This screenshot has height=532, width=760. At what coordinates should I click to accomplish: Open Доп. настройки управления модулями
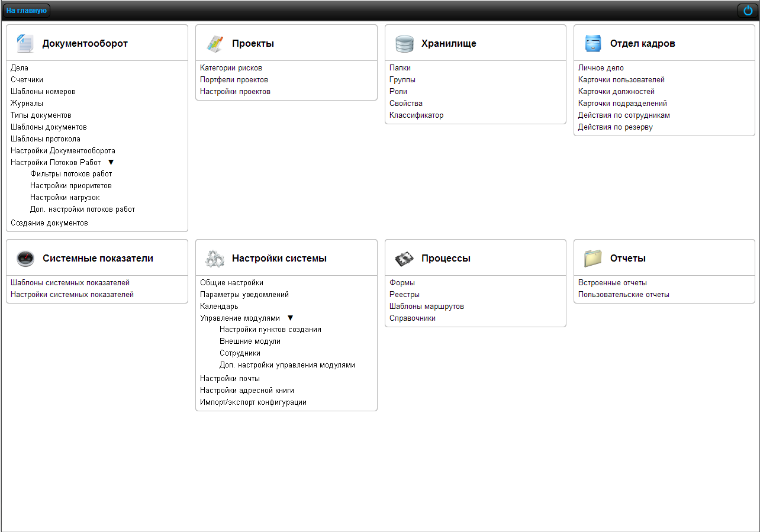click(287, 365)
